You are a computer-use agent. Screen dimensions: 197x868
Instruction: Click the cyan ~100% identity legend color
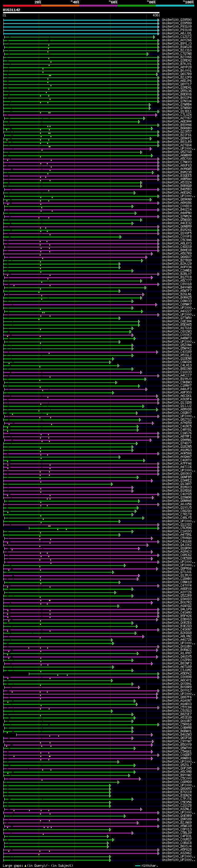pos(175,6)
